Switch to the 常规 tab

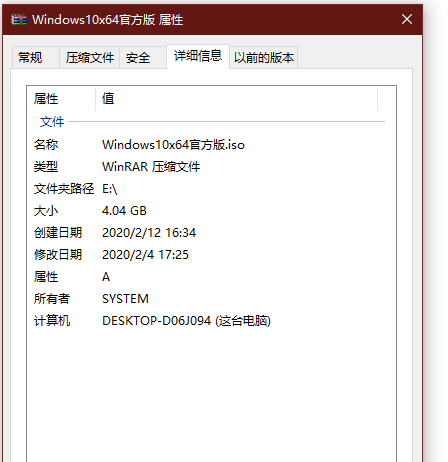(35, 58)
